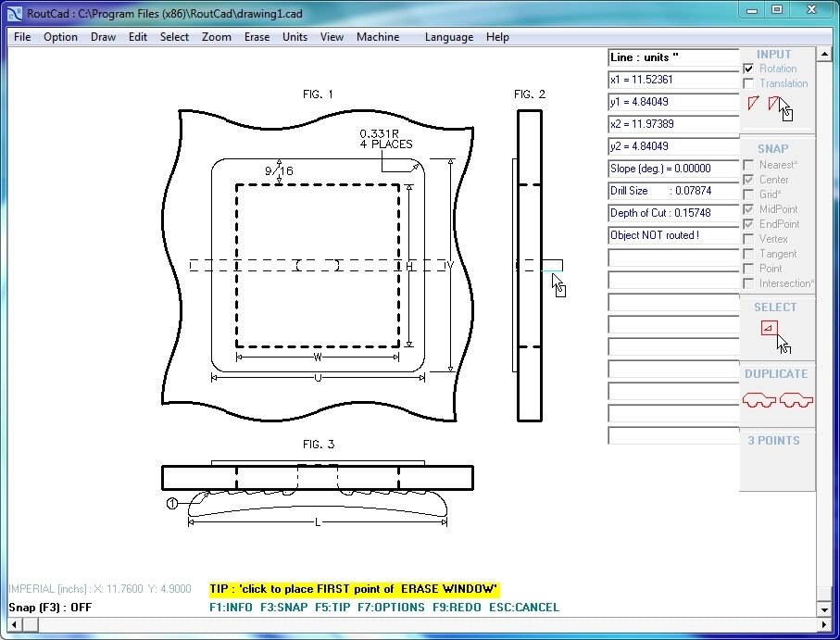840x640 pixels.
Task: Click the x2 = 11.97389 field
Action: 673,124
